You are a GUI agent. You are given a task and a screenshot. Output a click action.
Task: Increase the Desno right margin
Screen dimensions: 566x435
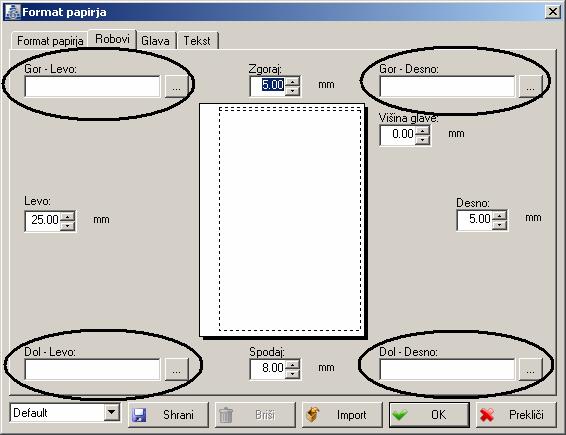point(499,216)
